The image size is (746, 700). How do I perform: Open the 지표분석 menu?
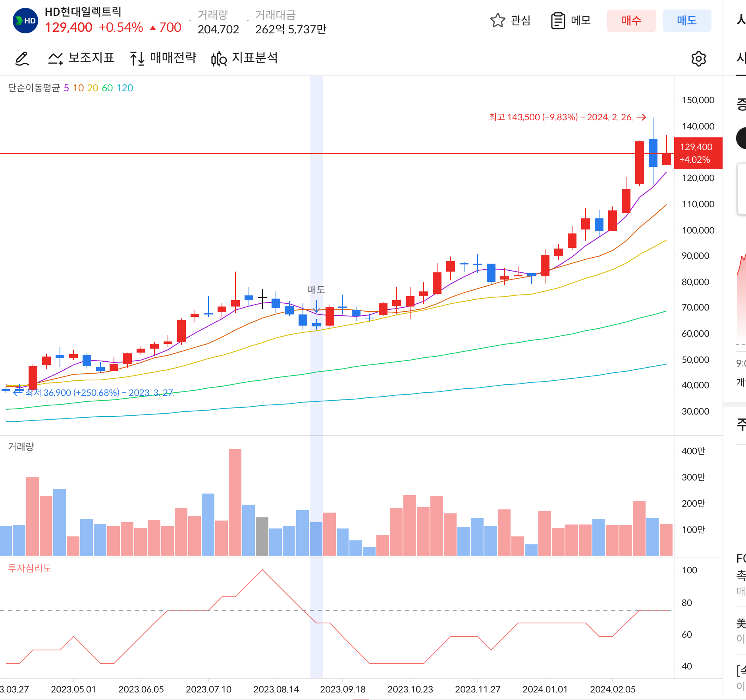(245, 58)
